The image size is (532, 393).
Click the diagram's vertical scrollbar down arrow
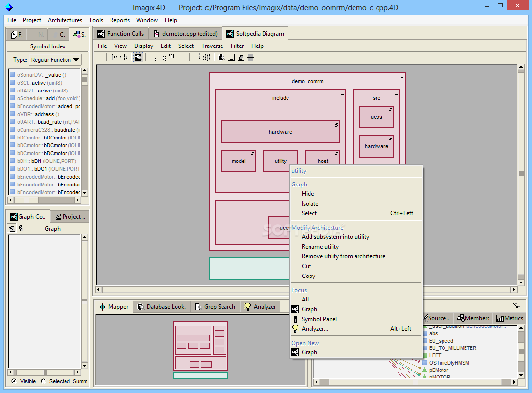click(x=521, y=282)
